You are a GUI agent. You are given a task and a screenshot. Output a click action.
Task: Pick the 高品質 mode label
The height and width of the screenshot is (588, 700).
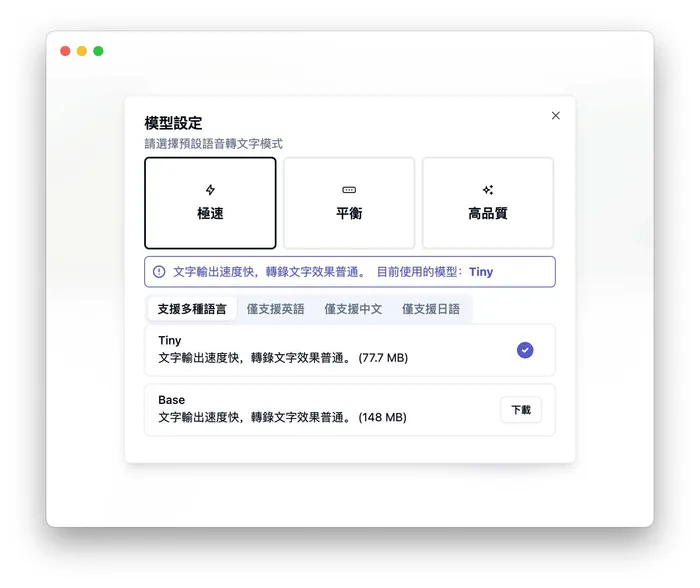click(x=488, y=214)
